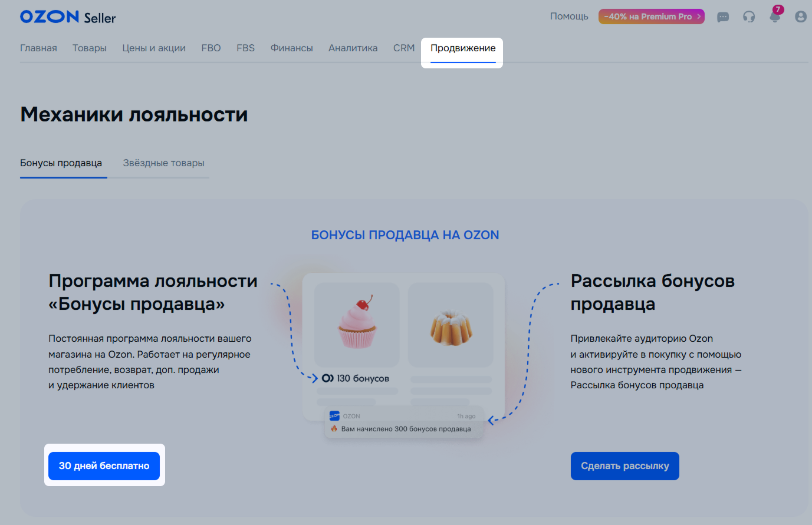Screen dimensions: 812x525
Task: Open the Товары menu item
Action: point(90,48)
